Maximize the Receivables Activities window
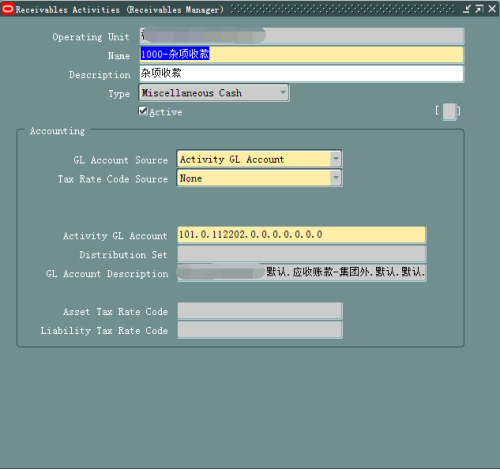This screenshot has width=500, height=469. point(479,9)
